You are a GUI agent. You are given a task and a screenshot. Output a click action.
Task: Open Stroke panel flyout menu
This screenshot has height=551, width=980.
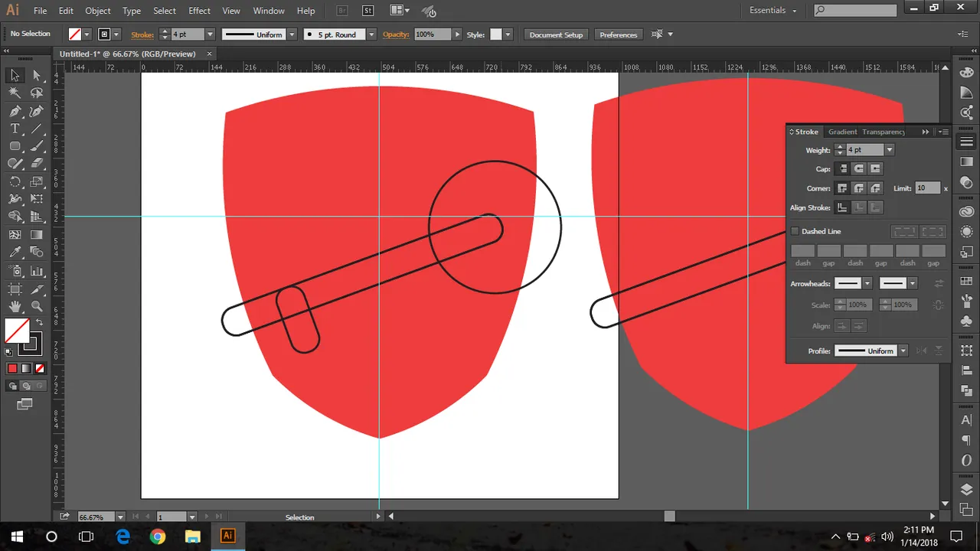tap(943, 132)
